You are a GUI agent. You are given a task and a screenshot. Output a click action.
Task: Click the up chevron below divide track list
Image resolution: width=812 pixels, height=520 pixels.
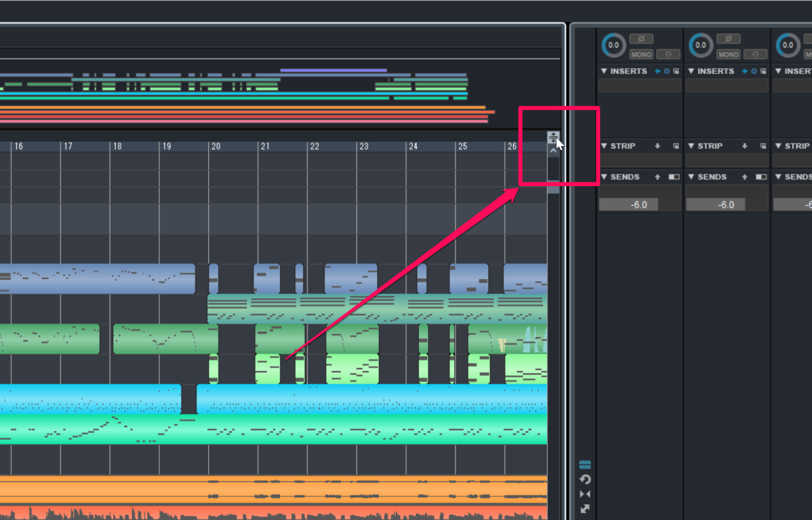tap(553, 151)
